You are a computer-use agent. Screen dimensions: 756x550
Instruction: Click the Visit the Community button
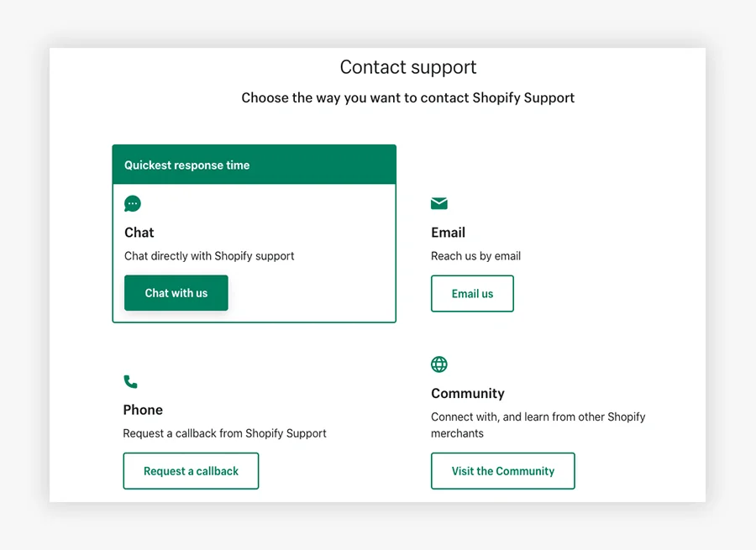pos(502,471)
